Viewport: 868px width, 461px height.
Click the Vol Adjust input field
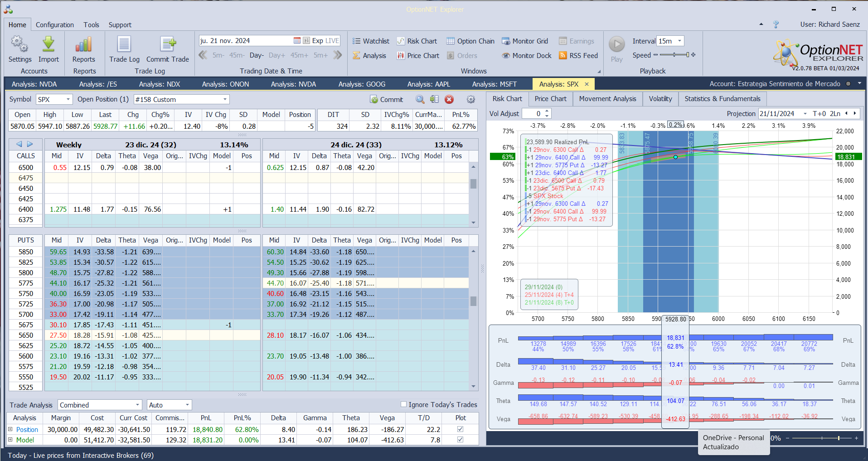tap(533, 114)
